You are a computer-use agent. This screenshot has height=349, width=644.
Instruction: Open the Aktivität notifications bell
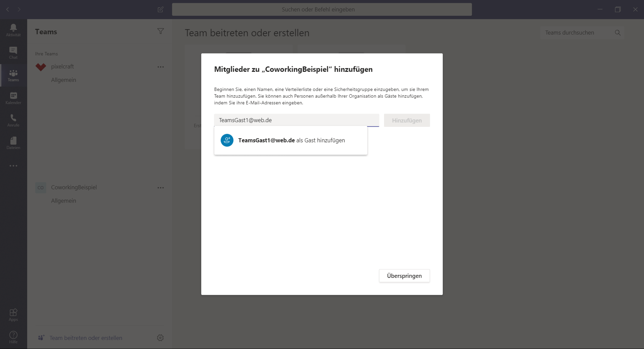pos(13,30)
